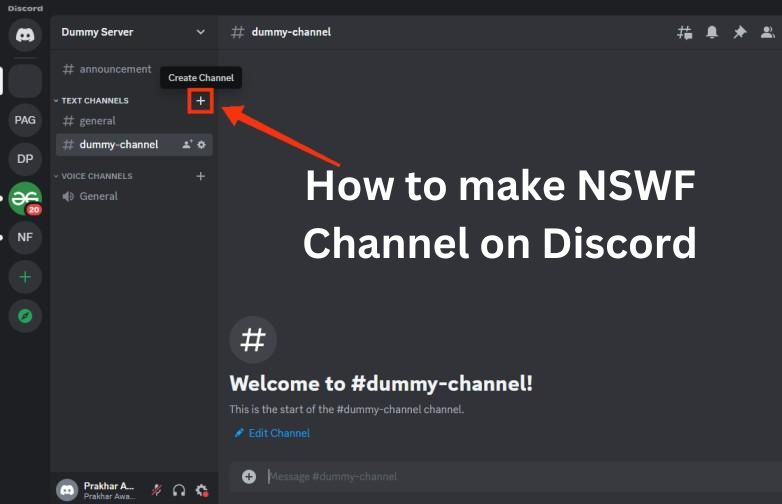
Task: Open the NF server
Action: point(25,237)
